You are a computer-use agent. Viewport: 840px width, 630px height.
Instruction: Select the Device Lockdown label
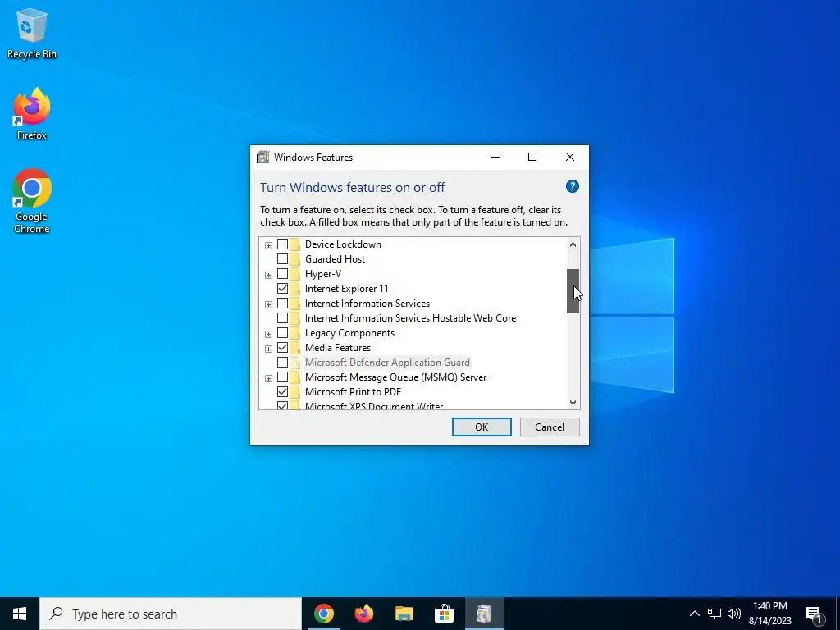pos(343,244)
